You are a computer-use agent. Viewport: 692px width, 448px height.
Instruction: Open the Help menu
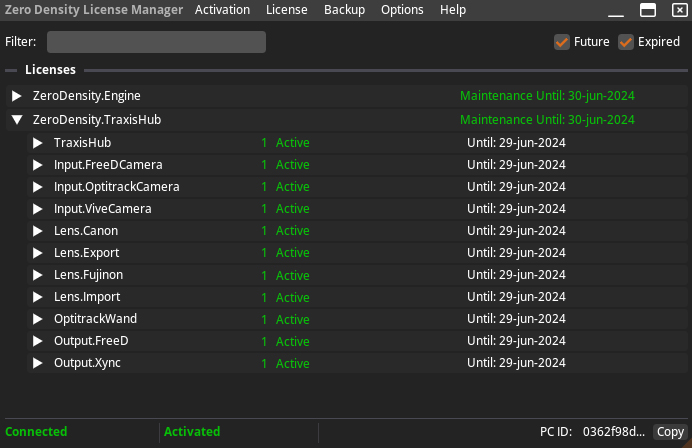point(453,10)
